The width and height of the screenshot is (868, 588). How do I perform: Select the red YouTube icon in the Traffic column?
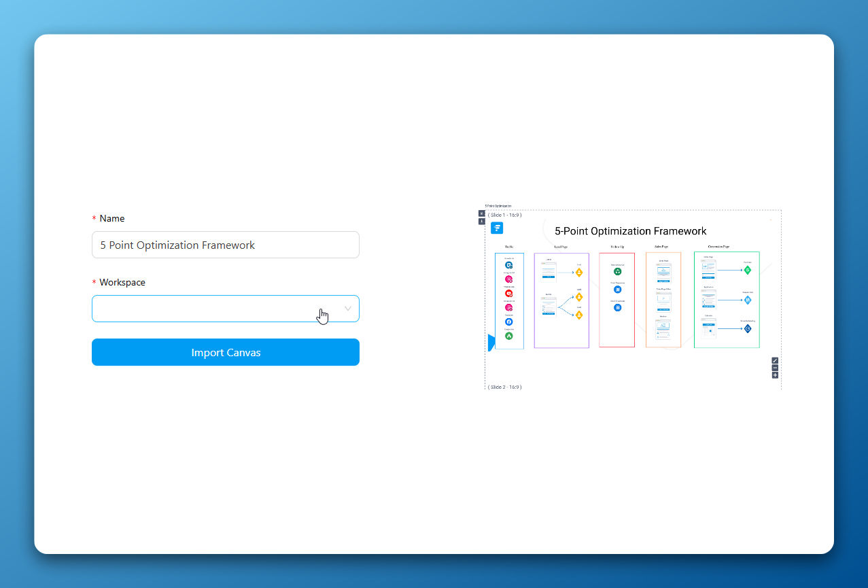pos(508,294)
